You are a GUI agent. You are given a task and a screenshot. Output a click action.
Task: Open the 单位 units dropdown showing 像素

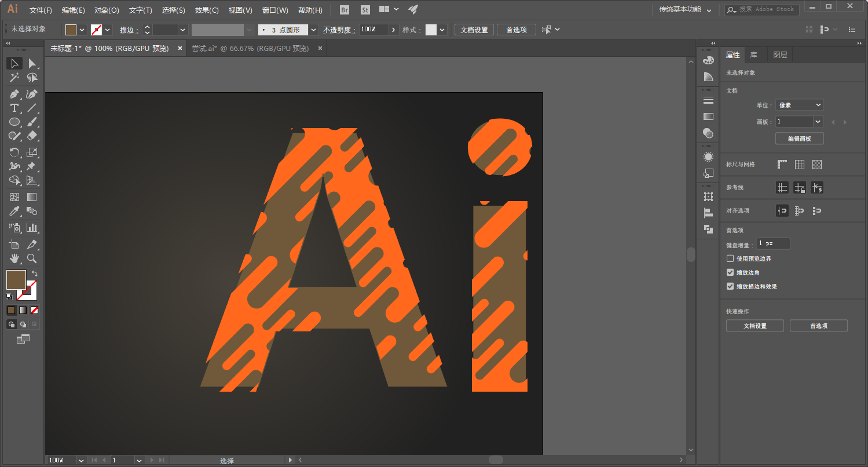click(x=800, y=105)
